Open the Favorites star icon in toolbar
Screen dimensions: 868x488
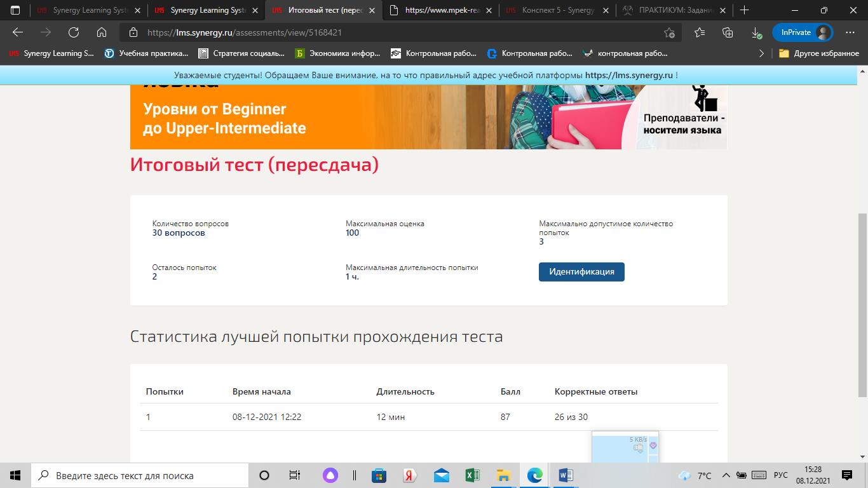[x=700, y=32]
